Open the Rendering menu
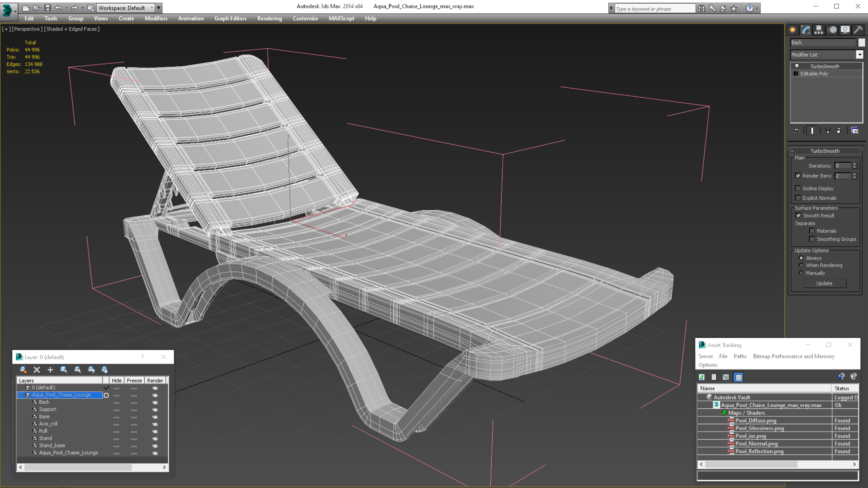 269,18
